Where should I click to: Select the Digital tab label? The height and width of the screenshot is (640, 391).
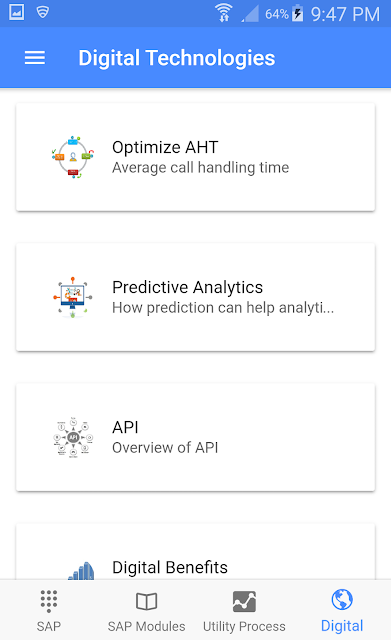(342, 626)
